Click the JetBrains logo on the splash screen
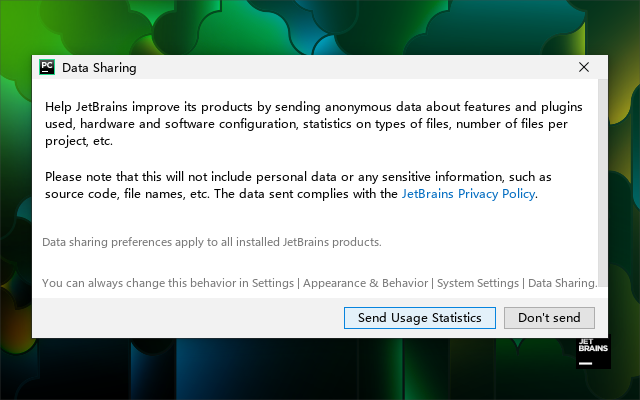The height and width of the screenshot is (400, 640). pyautogui.click(x=591, y=353)
